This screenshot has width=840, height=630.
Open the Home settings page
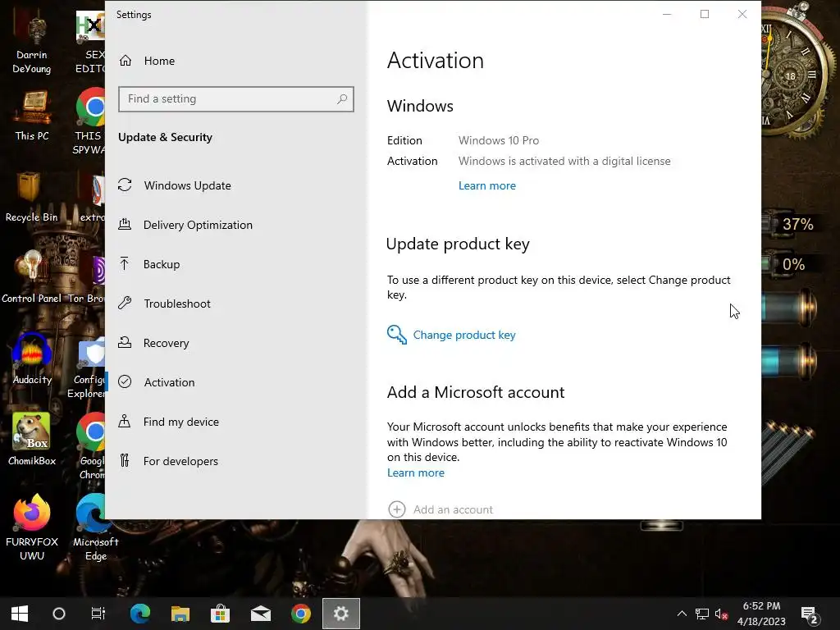coord(159,61)
